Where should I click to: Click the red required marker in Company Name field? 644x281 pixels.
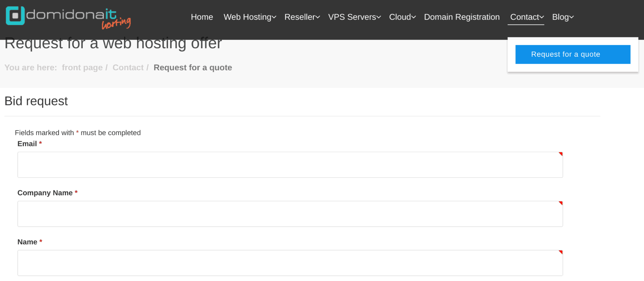pyautogui.click(x=561, y=203)
